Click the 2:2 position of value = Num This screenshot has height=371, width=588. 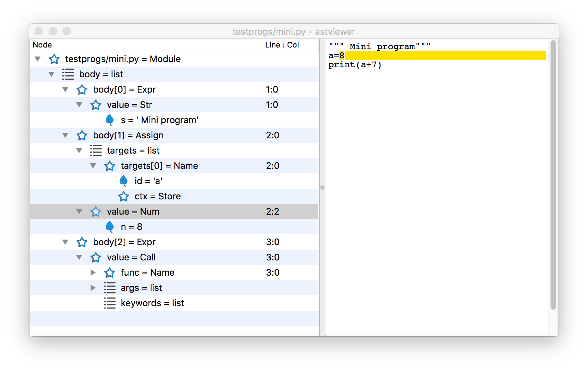[x=272, y=212]
